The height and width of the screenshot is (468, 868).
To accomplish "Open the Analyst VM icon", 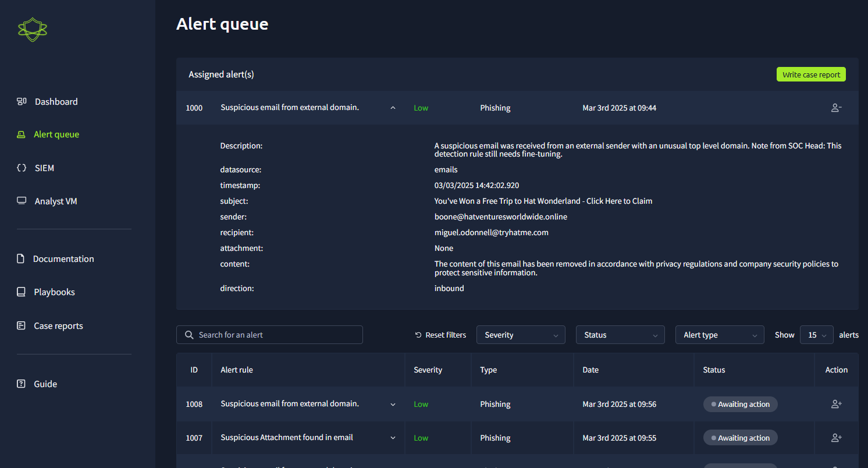I will click(x=22, y=200).
